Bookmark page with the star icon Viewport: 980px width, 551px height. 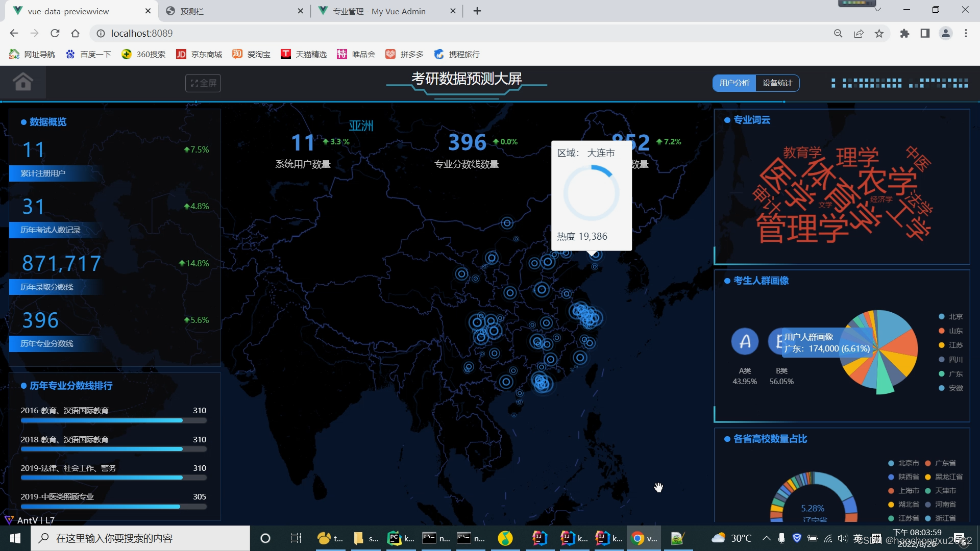(879, 33)
